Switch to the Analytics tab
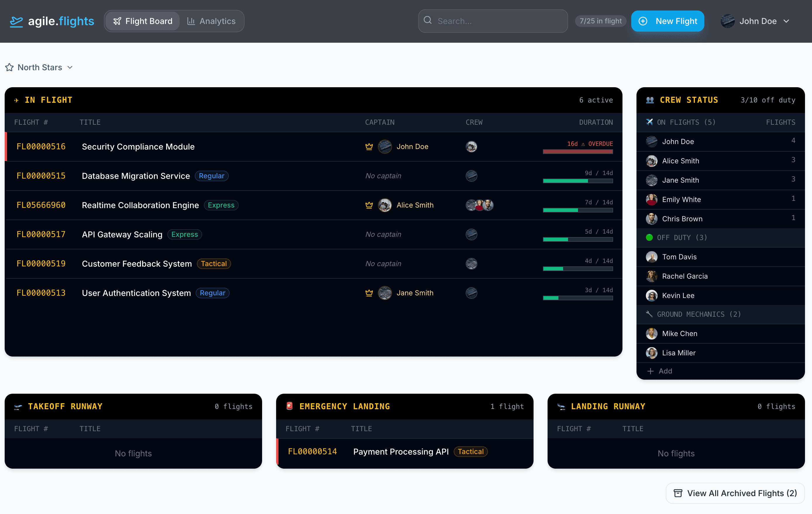This screenshot has width=812, height=514. click(x=212, y=21)
